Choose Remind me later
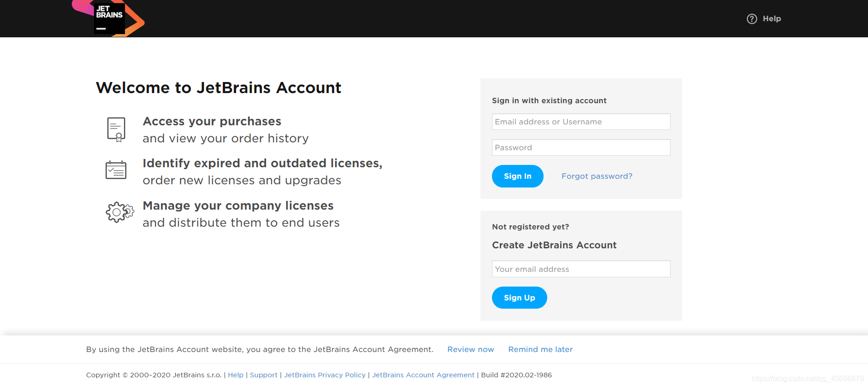The width and height of the screenshot is (868, 387). click(x=540, y=349)
